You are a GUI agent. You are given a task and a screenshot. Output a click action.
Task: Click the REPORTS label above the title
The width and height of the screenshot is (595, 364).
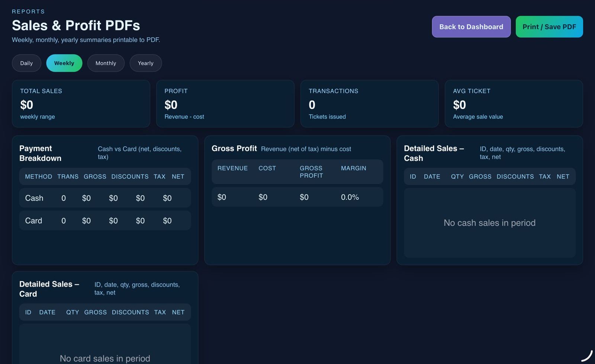point(28,12)
